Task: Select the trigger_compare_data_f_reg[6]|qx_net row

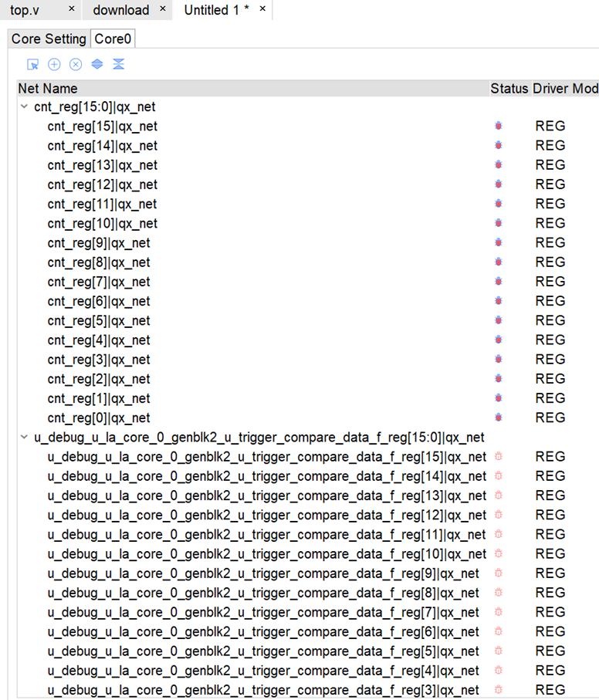Action: pyautogui.click(x=308, y=631)
